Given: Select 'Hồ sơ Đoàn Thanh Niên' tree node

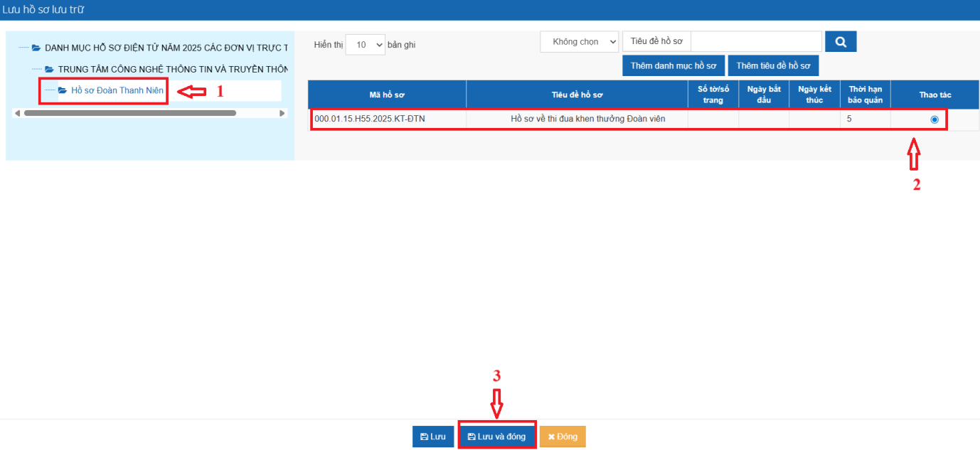Looking at the screenshot, I should tap(117, 90).
